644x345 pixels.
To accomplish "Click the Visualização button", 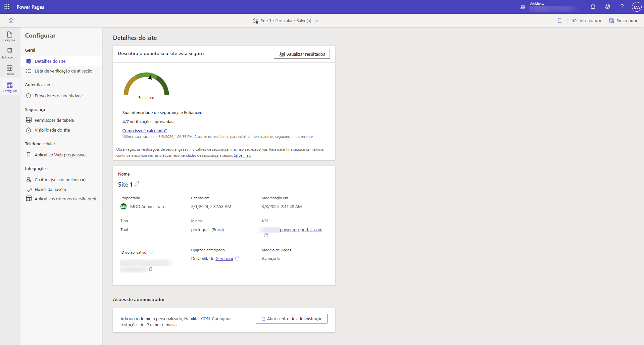I will tap(587, 20).
